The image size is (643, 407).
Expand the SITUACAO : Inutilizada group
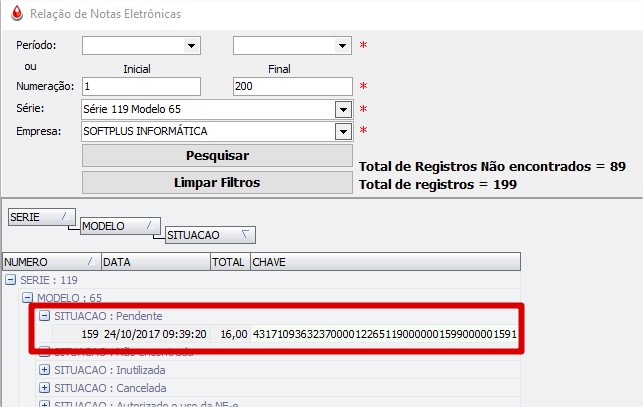tap(44, 370)
